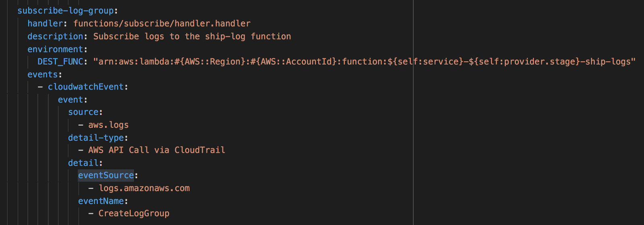This screenshot has height=225, width=644.
Task: Click the environment key
Action: [x=55, y=49]
